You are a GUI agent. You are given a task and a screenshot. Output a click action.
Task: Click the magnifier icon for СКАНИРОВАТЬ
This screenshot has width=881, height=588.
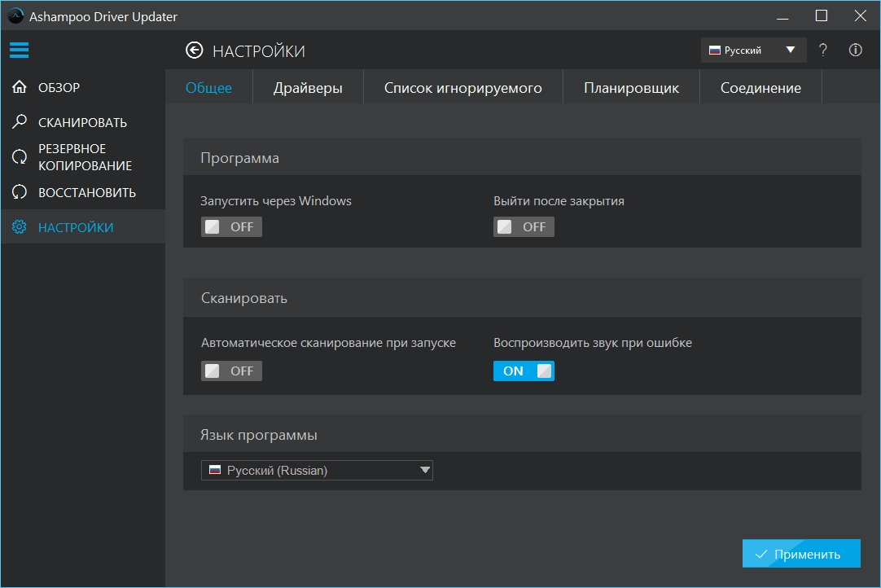(20, 121)
